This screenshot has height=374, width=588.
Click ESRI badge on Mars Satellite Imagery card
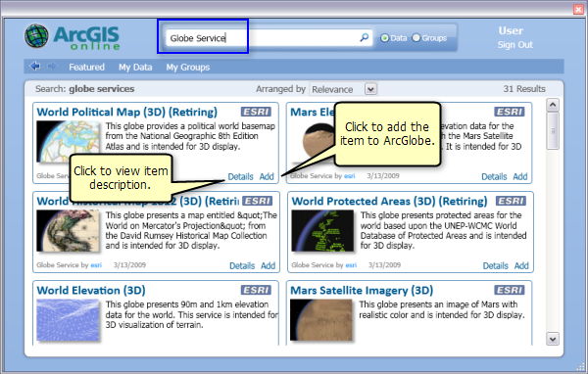pyautogui.click(x=510, y=290)
